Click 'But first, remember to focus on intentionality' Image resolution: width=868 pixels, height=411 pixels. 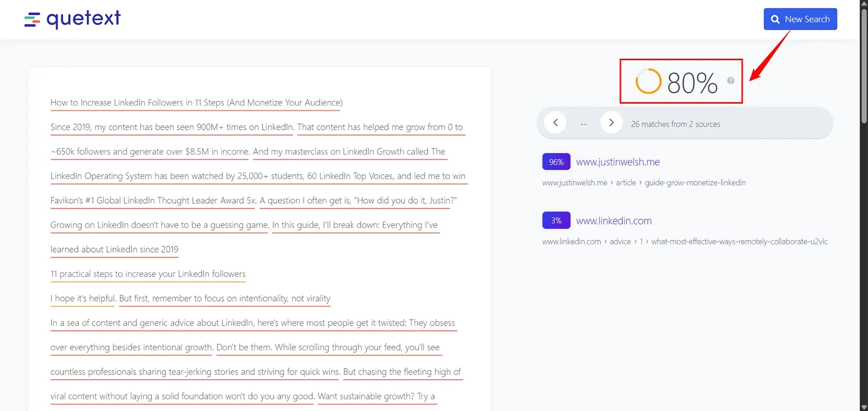225,299
